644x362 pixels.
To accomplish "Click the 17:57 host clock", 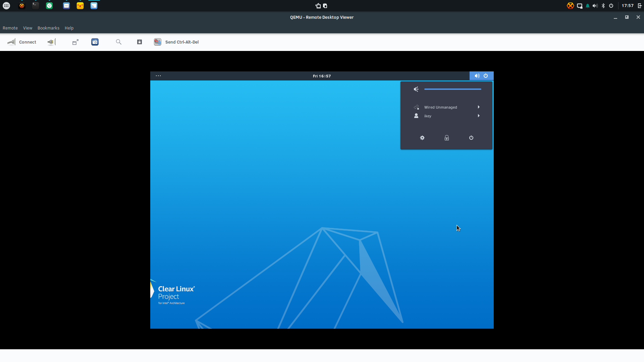I will pos(628,6).
